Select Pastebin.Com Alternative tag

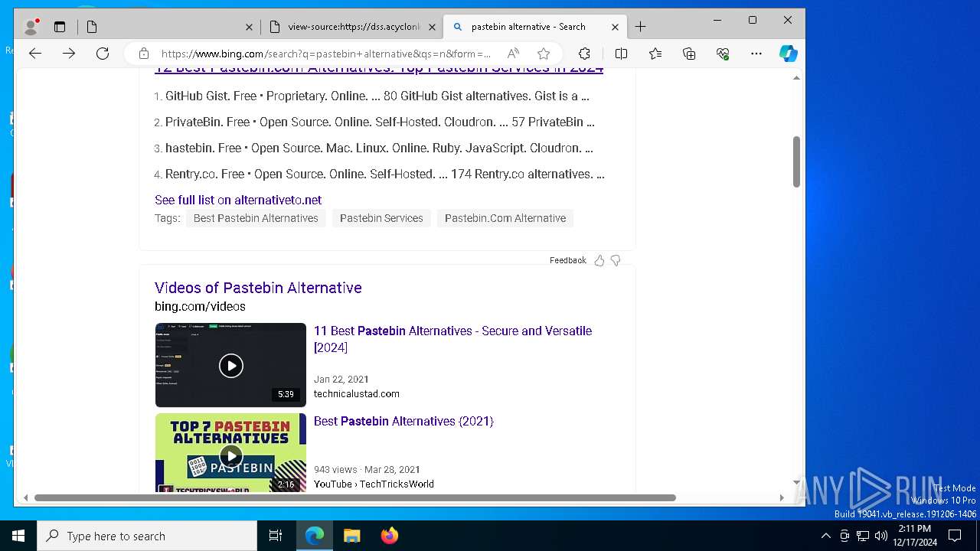(505, 218)
